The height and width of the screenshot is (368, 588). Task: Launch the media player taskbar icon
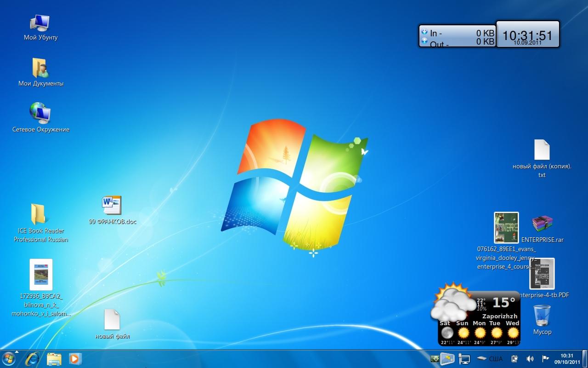[75, 359]
